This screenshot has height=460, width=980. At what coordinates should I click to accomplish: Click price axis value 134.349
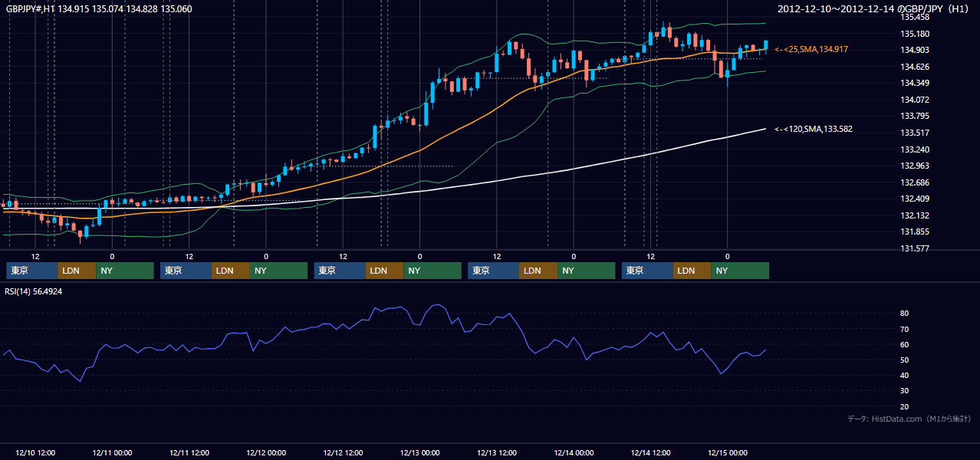point(916,83)
